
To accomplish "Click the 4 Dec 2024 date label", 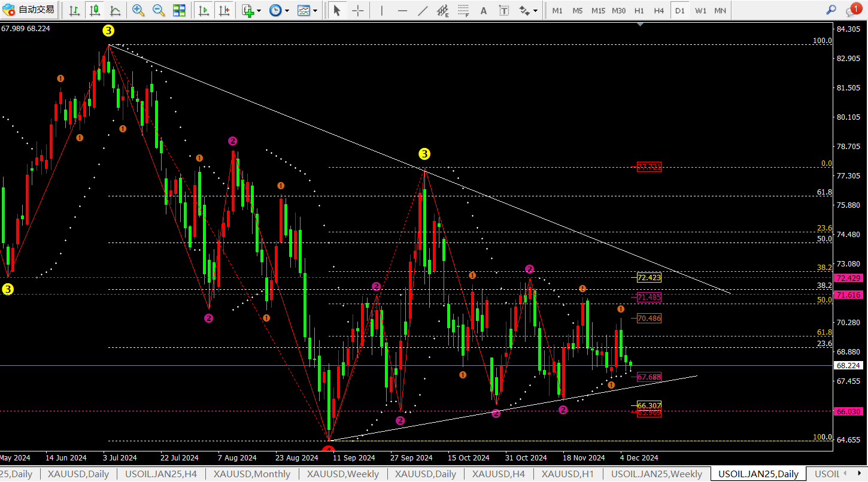I will [x=639, y=458].
